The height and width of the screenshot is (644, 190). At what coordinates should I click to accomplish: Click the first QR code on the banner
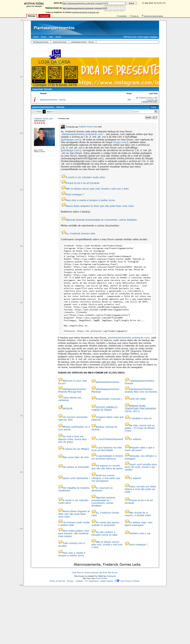point(38,74)
